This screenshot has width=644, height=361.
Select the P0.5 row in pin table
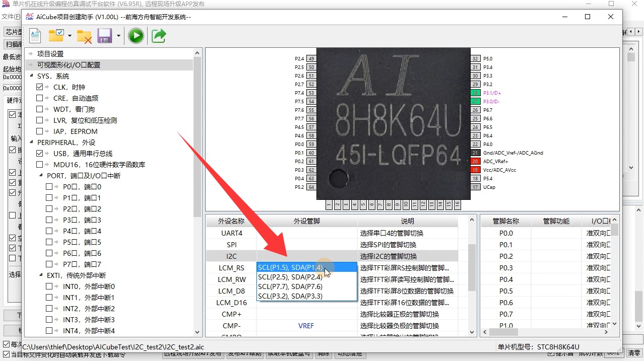[x=546, y=291]
